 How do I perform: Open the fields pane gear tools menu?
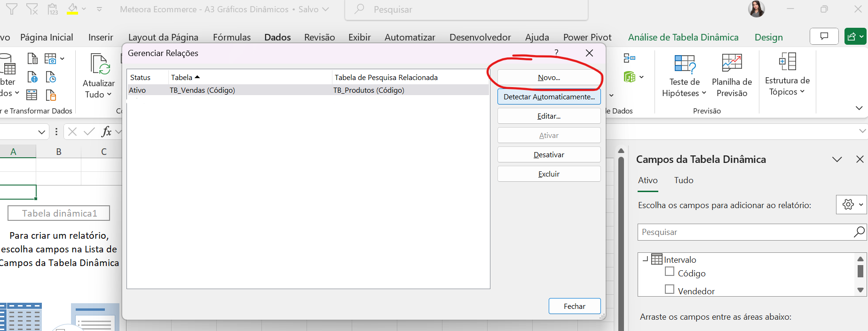[852, 204]
